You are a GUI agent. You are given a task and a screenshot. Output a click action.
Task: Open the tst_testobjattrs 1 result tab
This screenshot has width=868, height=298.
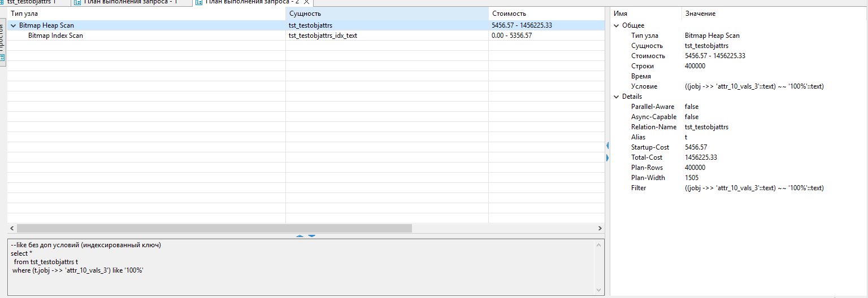coord(31,2)
